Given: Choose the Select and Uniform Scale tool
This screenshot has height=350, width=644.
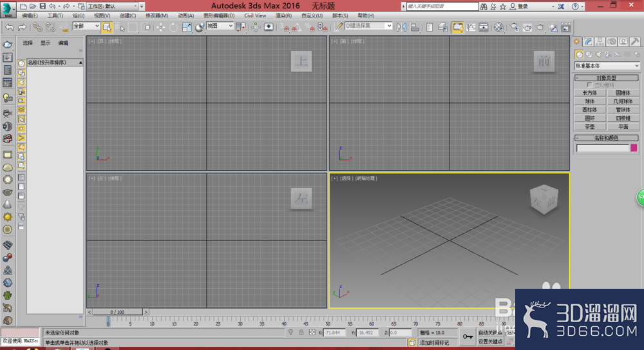Looking at the screenshot, I should tap(187, 28).
